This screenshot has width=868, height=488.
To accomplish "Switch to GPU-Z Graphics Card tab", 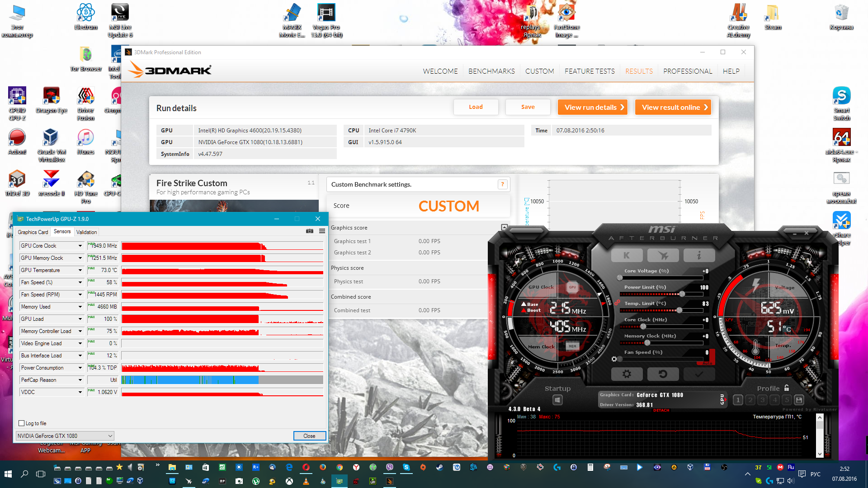I will 33,232.
